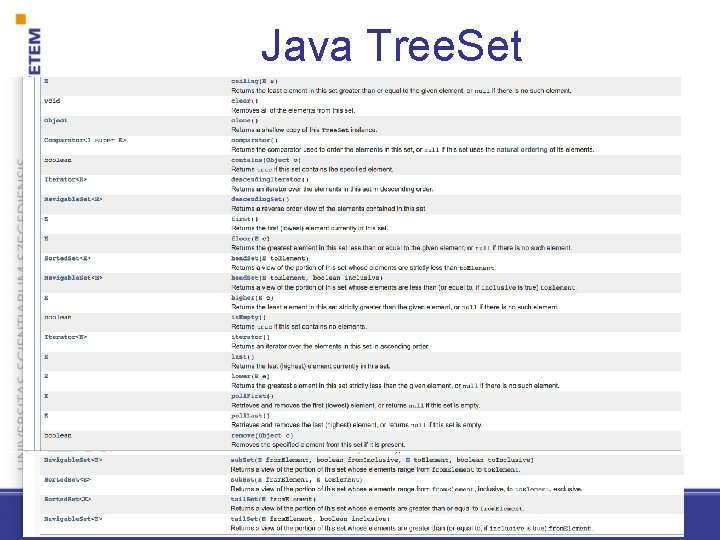Click 'Removes all of the elements from this set.'
Screen dimensions: 720x540
click(x=293, y=111)
